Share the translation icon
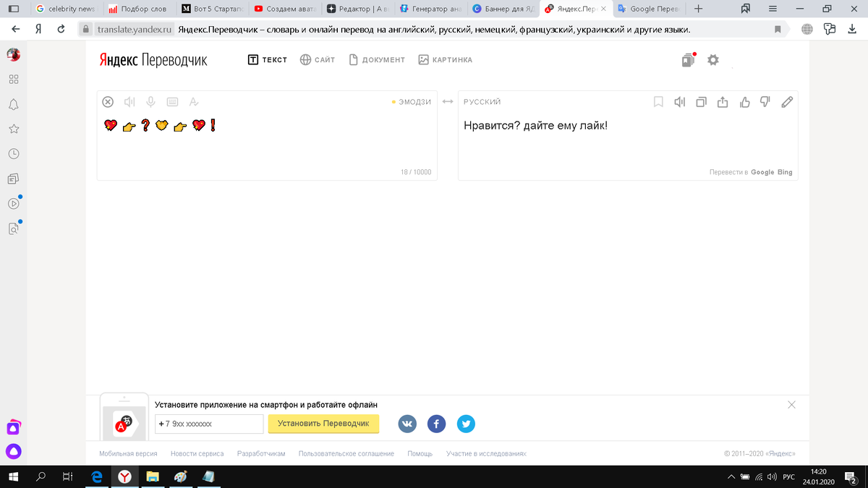Screen dimensions: 868x488 click(x=722, y=102)
